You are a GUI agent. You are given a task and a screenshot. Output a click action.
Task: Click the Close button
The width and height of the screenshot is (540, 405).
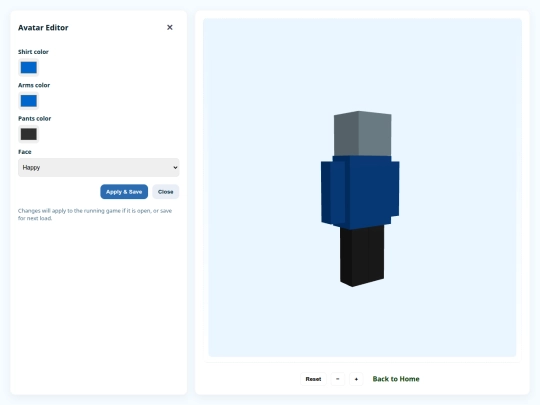pos(166,192)
